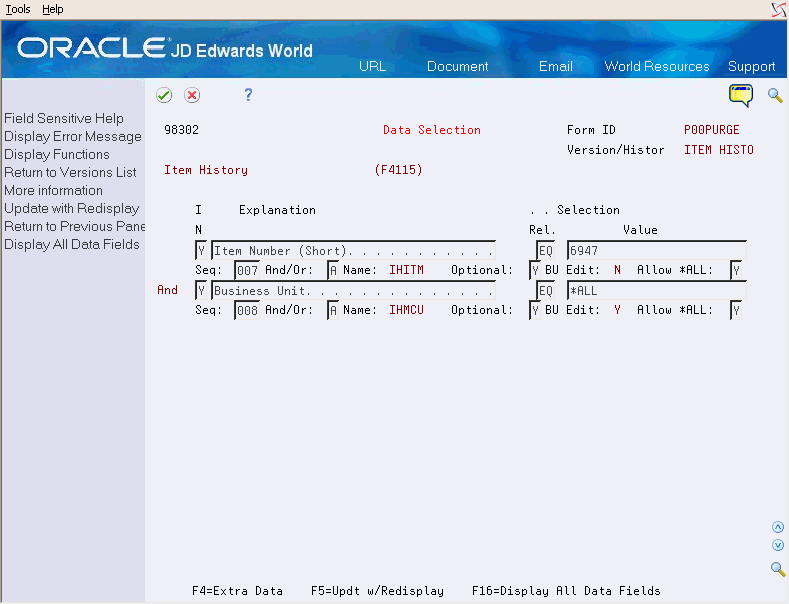Select More information option
Screen dimensions: 789x604
(53, 191)
